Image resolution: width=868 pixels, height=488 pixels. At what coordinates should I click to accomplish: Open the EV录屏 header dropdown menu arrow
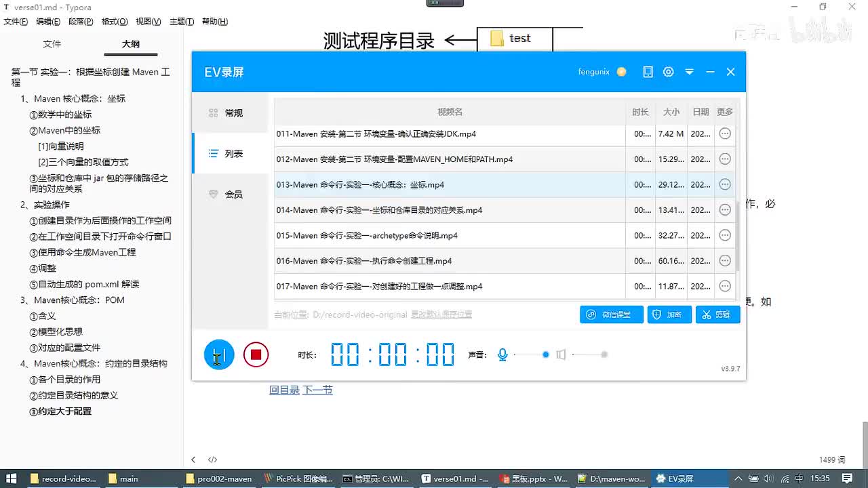(x=690, y=72)
